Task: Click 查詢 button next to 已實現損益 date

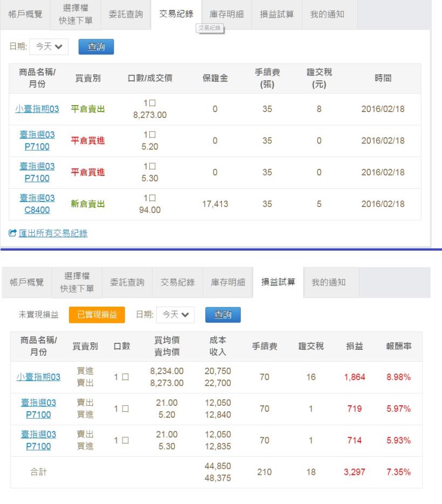Action: [x=223, y=314]
